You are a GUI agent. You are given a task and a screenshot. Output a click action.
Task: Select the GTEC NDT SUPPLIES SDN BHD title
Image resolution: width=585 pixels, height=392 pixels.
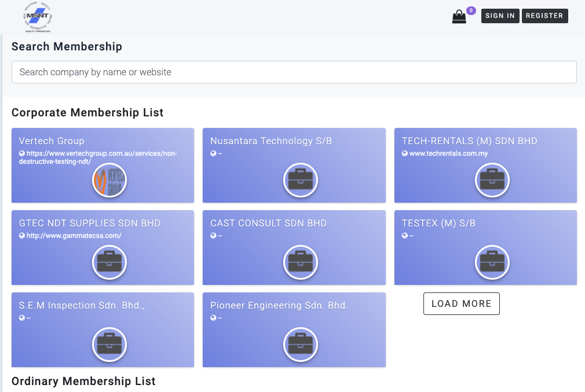(90, 223)
